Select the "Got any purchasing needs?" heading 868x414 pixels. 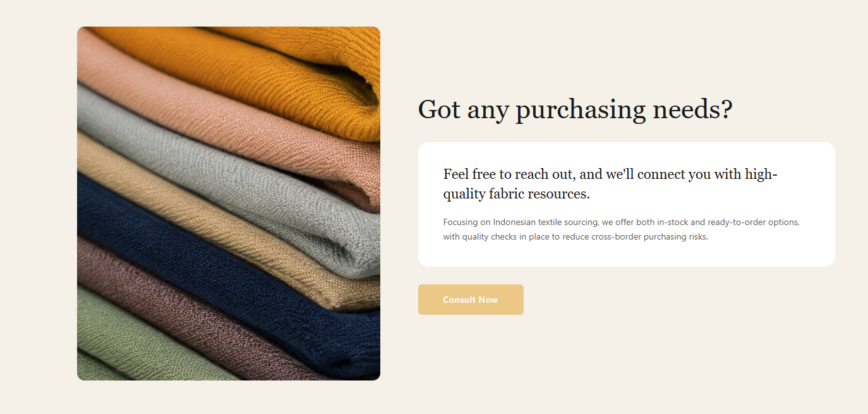pos(575,109)
